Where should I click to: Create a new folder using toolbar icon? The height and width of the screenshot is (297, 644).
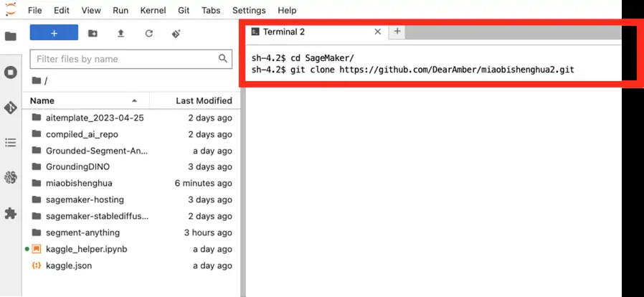click(93, 34)
